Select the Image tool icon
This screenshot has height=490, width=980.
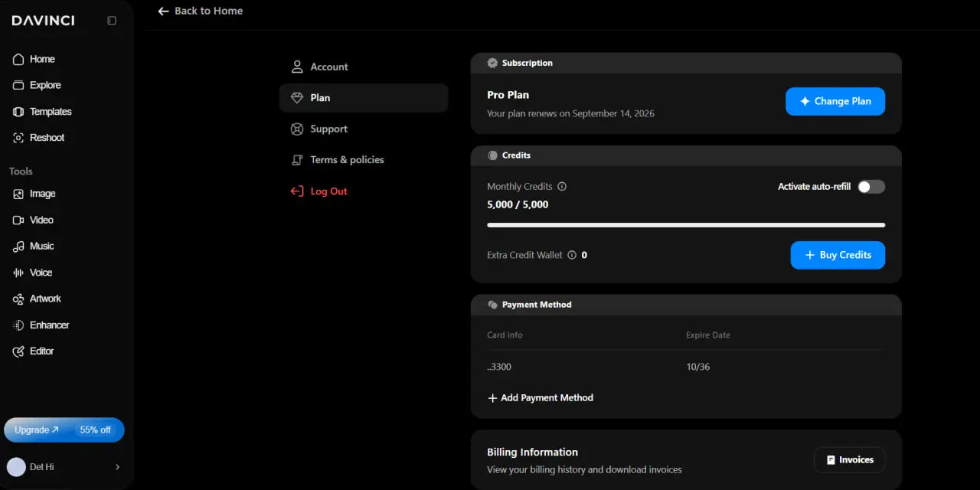(x=18, y=194)
